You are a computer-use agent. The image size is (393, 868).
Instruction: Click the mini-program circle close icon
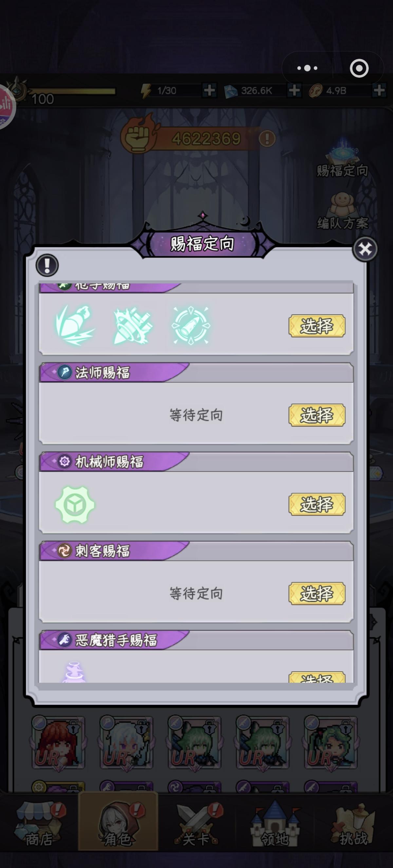[x=359, y=68]
